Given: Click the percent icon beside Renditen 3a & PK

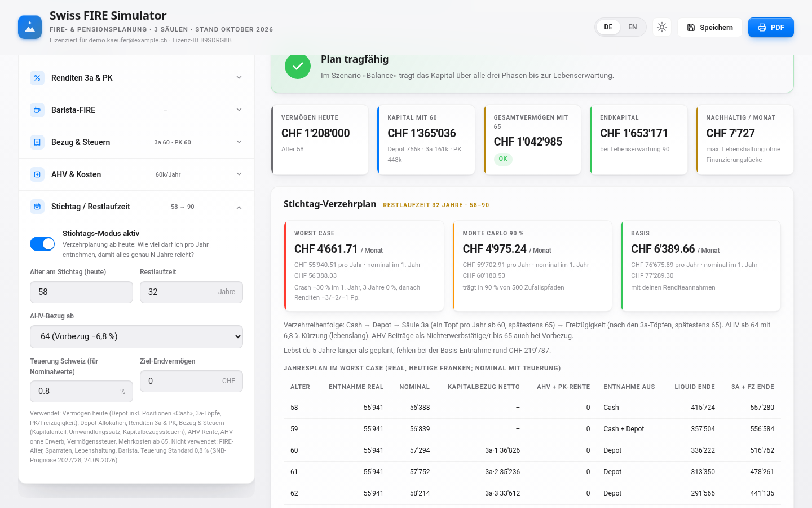Looking at the screenshot, I should [x=37, y=78].
